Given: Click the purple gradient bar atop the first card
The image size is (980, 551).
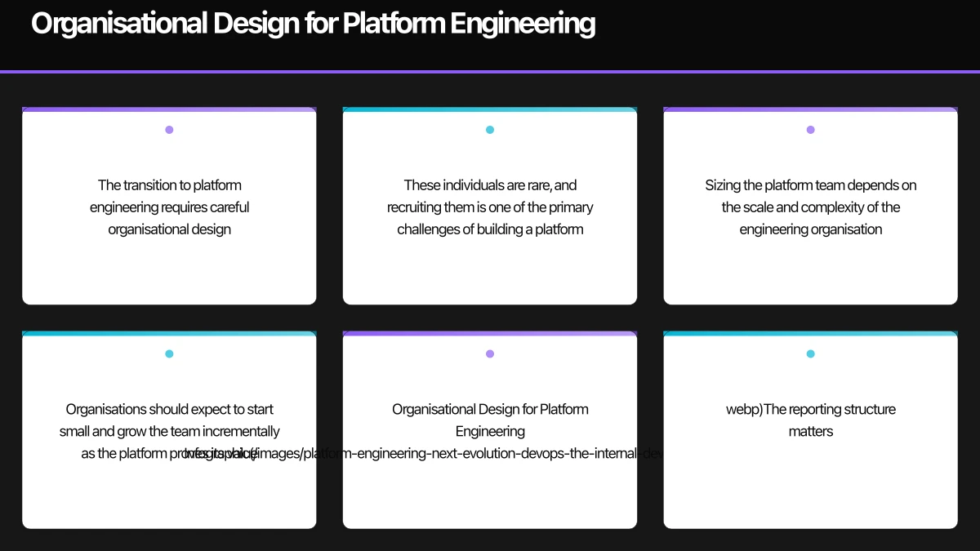Looking at the screenshot, I should tap(169, 109).
